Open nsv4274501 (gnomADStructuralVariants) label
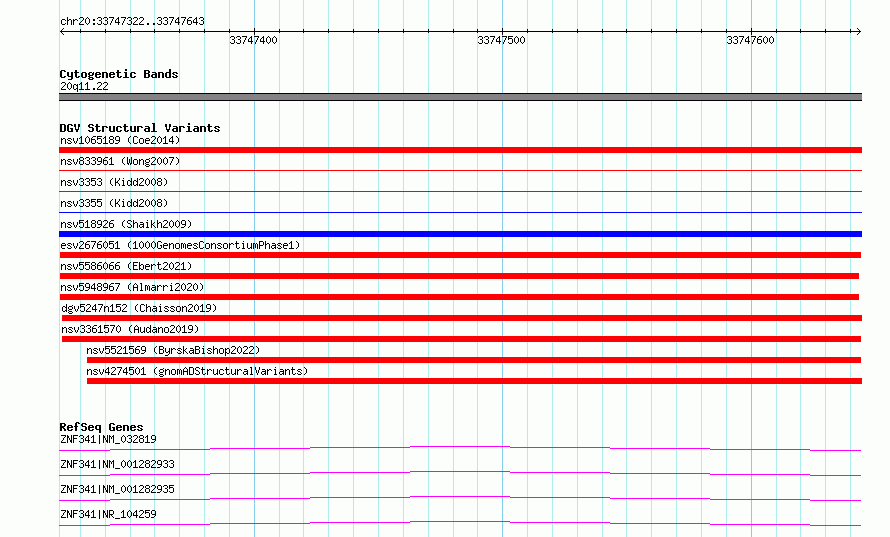 (x=197, y=371)
